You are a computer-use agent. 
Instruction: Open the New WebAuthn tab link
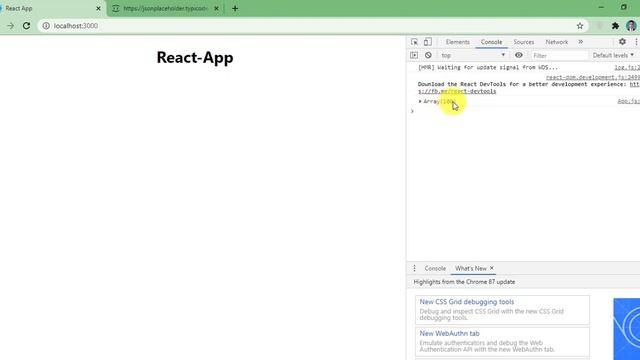tap(449, 333)
